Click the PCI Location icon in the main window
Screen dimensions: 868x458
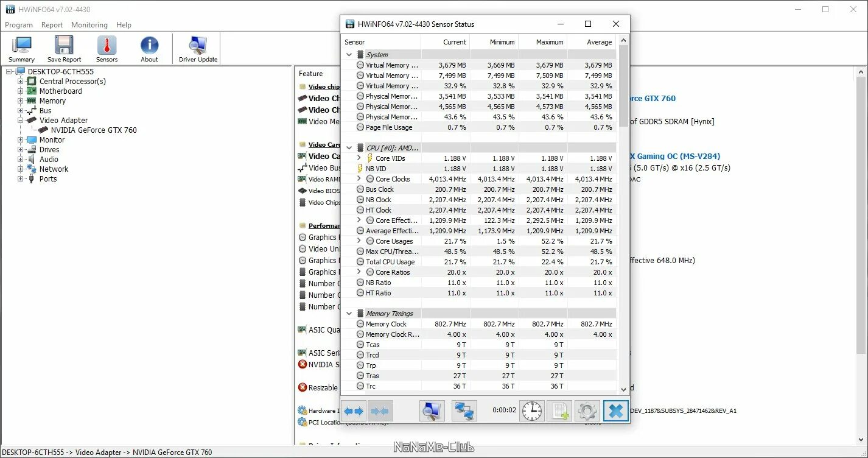coord(303,422)
